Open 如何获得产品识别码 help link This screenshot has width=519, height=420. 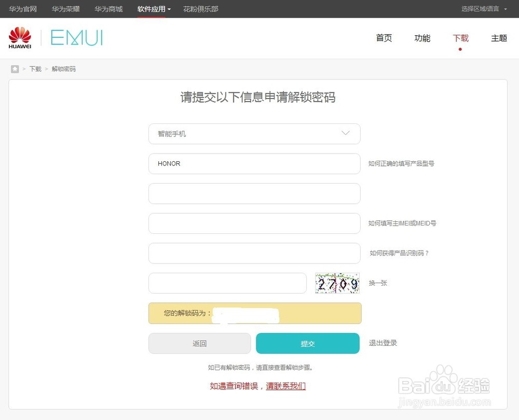[399, 254]
